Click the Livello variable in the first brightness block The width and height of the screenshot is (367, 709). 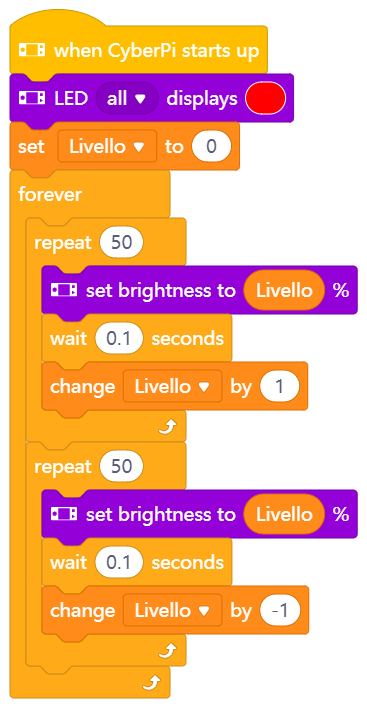[x=284, y=290]
